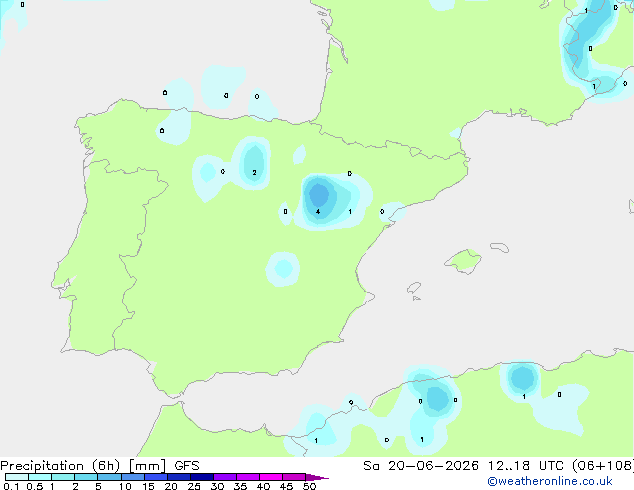This screenshot has height=490, width=634.
Task: Pick the 40–45 mm magenta legend swatch
Action: tap(271, 477)
